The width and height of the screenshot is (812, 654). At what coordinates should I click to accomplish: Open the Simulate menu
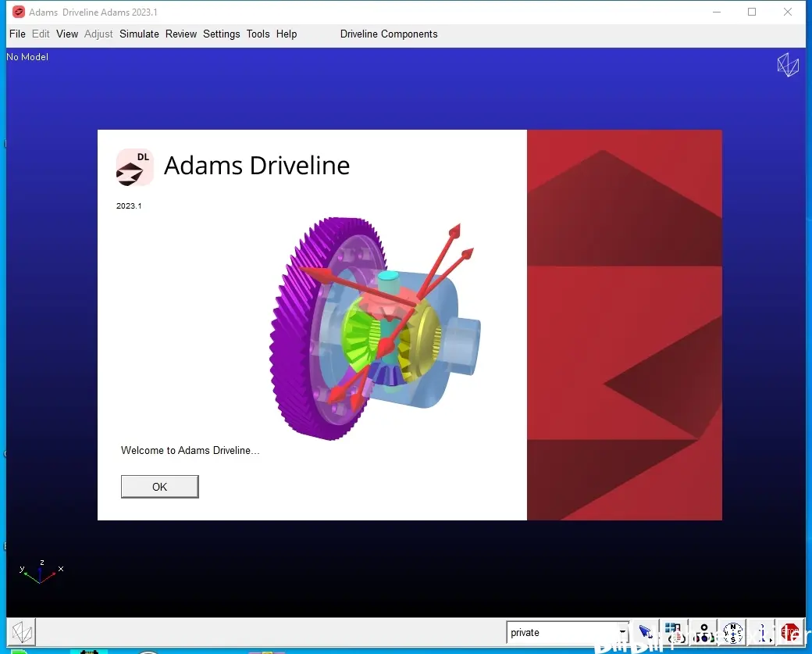139,34
